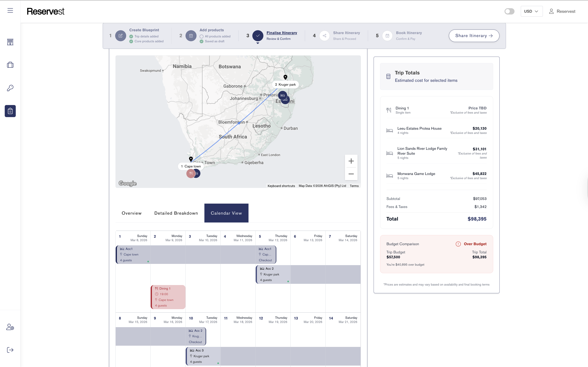
Task: Click the key icon in sidebar
Action: pyautogui.click(x=10, y=88)
